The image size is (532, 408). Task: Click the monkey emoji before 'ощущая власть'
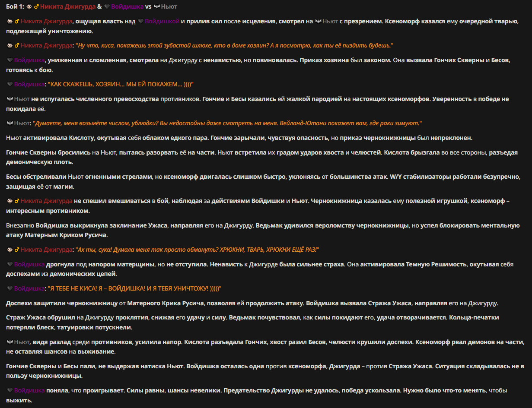(10, 21)
